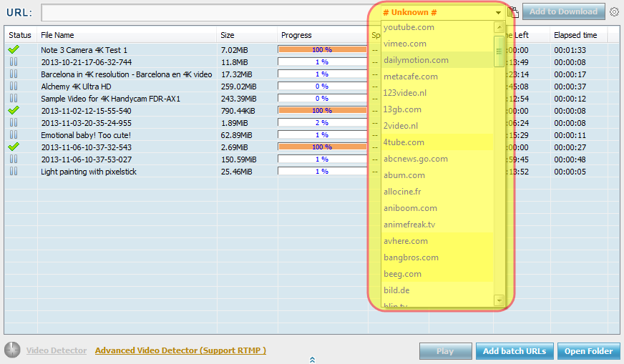Click green checkmark for 2013-11-06-10-37-32-543
The height and width of the screenshot is (364, 624).
[14, 147]
